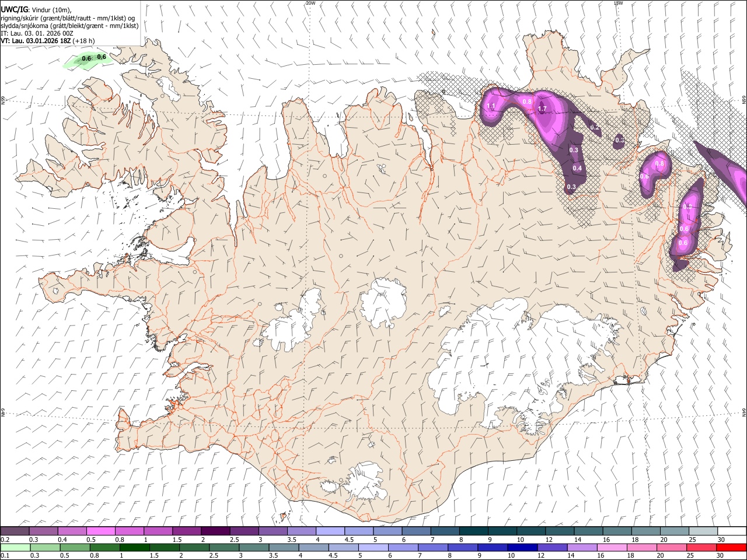The height and width of the screenshot is (560, 747).
Task: Click the light pink swatch labeled 16 in bottom row
Action: (x=612, y=547)
